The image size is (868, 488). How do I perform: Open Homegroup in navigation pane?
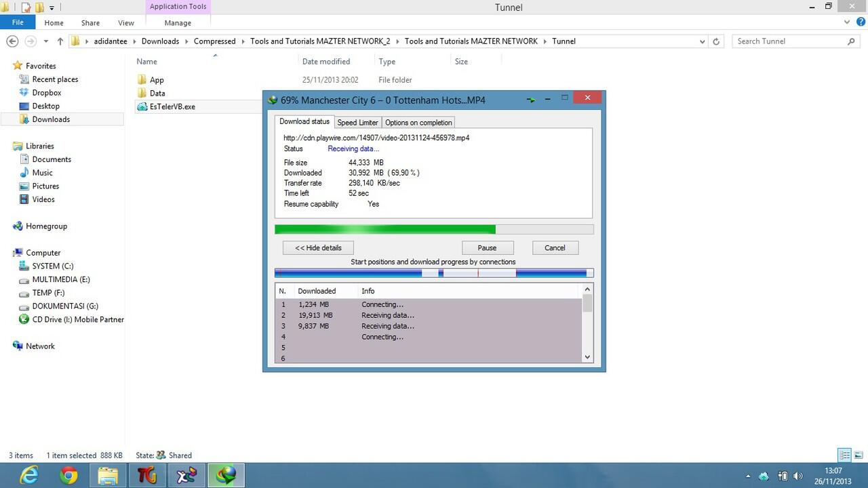point(46,226)
